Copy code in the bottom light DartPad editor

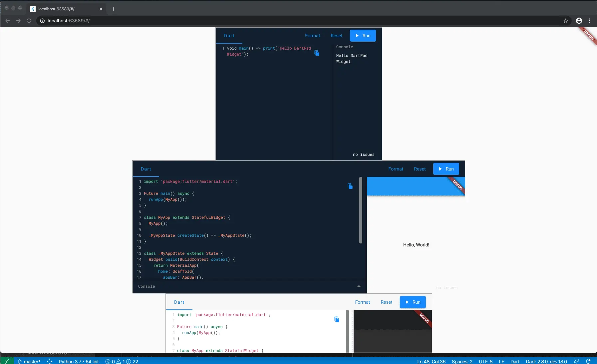point(337,319)
